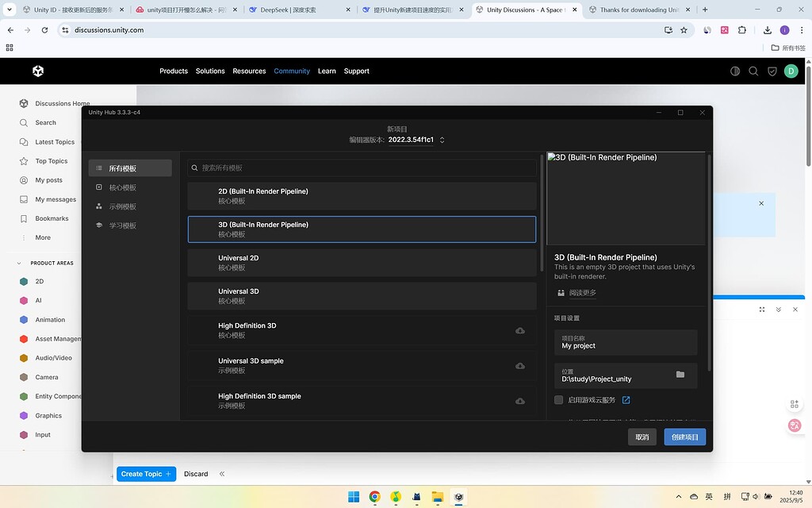Toggle the theme contrast icon in Unity header
This screenshot has width=812, height=508.
[x=734, y=71]
